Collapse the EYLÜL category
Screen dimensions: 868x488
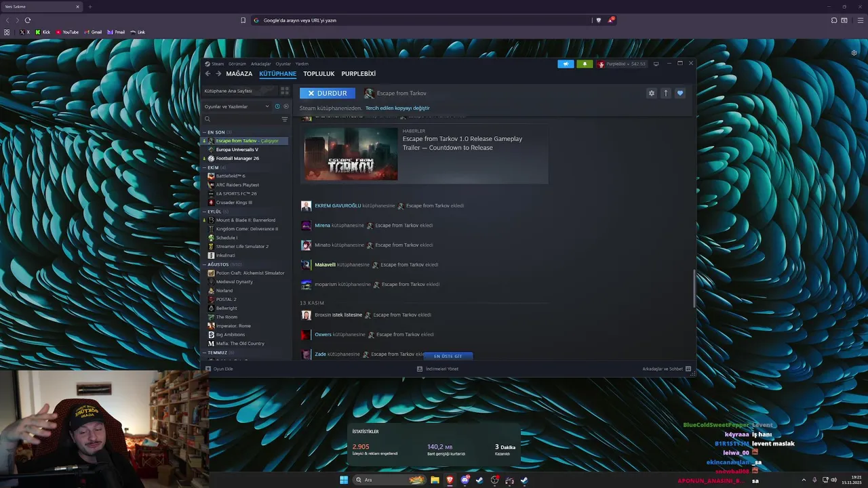(x=204, y=211)
